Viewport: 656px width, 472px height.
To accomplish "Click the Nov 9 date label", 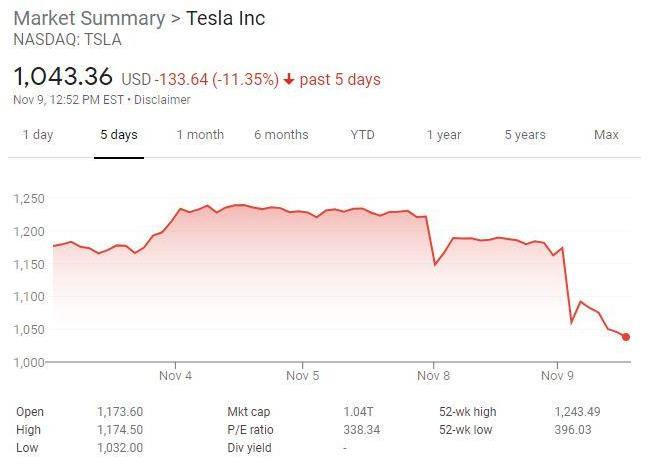I will (557, 377).
